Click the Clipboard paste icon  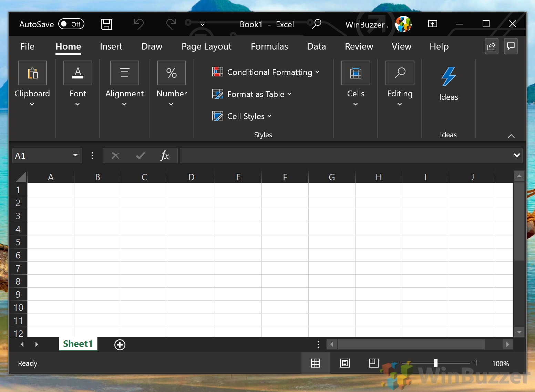(x=32, y=73)
